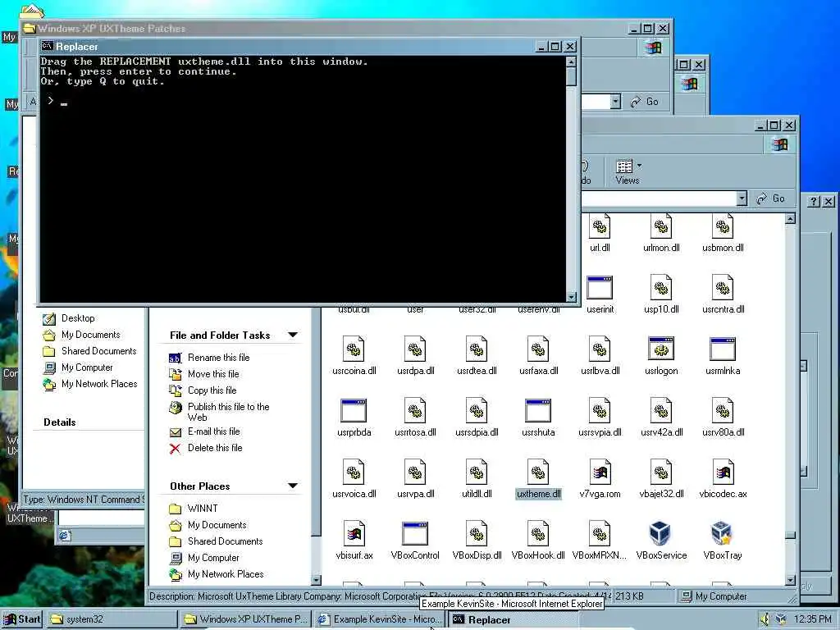Click Copy this file
This screenshot has height=630, width=840.
pos(212,390)
